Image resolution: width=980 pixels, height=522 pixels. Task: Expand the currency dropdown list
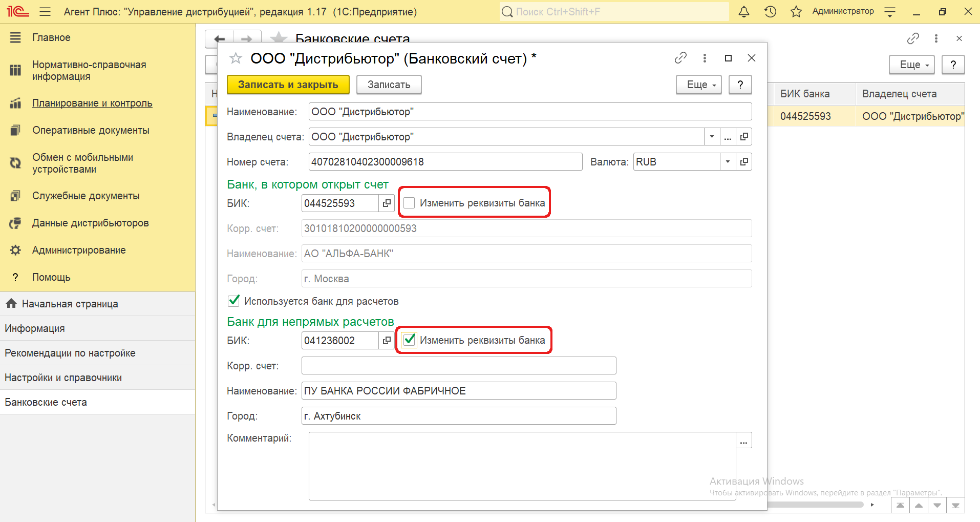point(728,162)
